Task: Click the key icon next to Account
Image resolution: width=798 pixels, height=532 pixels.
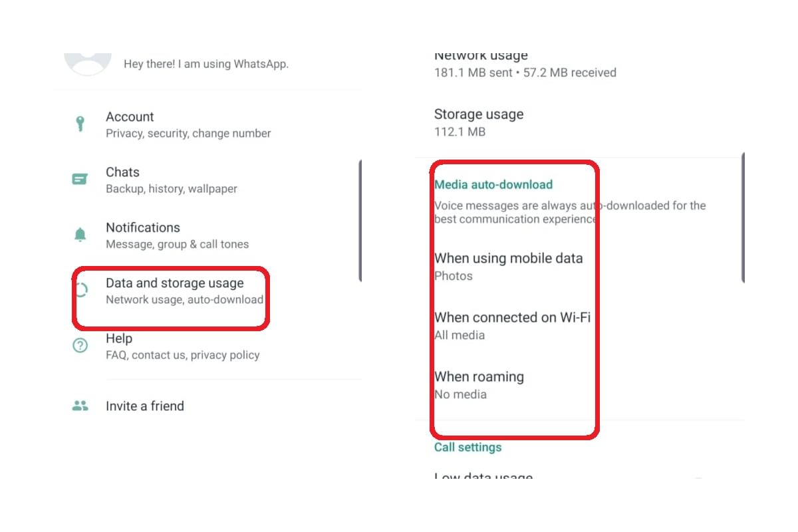Action: coord(80,124)
